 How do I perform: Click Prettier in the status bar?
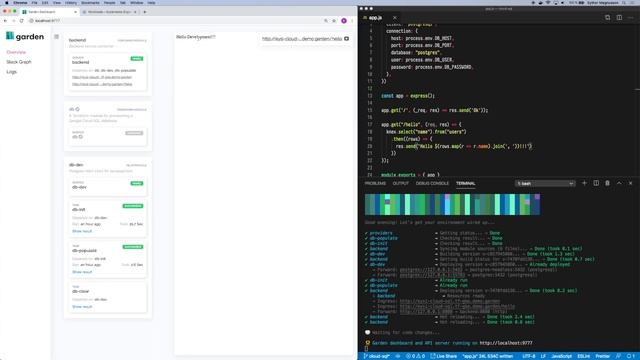(x=602, y=356)
